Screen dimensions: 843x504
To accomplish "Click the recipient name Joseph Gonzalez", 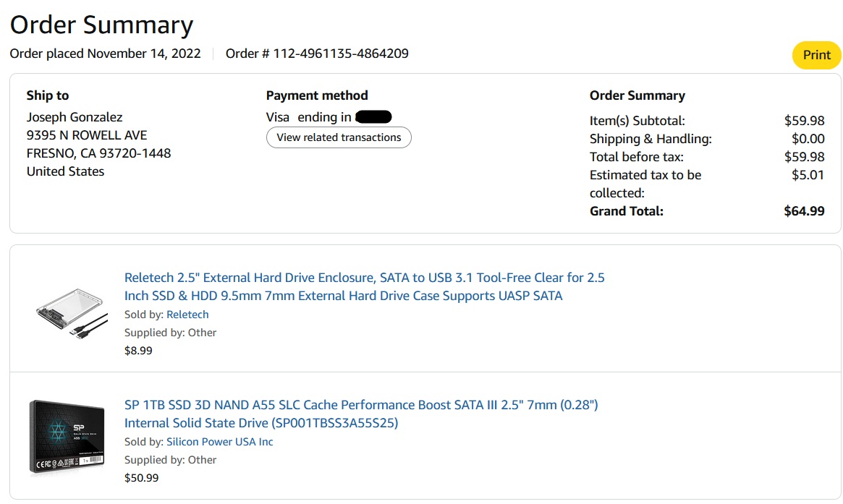I will coord(75,117).
